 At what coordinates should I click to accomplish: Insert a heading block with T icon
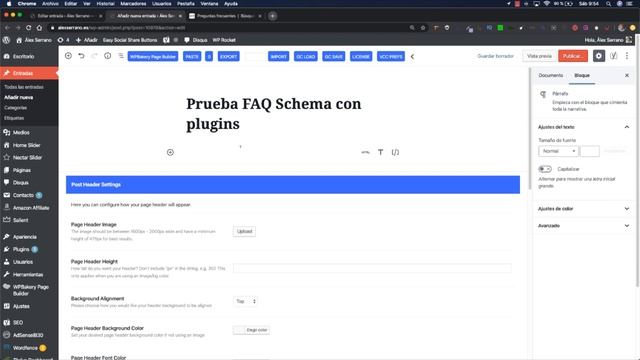(x=380, y=152)
